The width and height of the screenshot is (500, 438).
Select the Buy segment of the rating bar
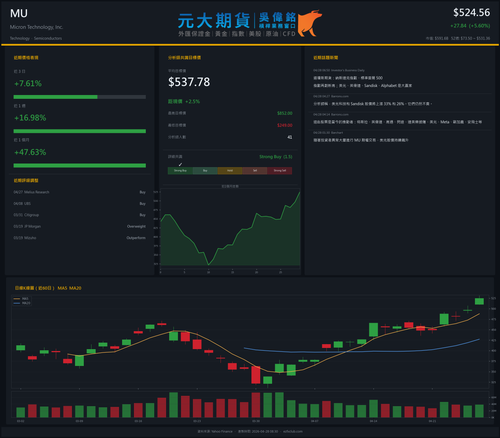point(205,171)
